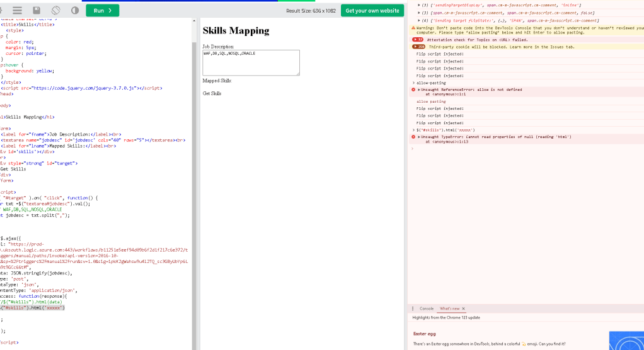Click the console prompt input line
644x350 pixels.
pos(528,149)
